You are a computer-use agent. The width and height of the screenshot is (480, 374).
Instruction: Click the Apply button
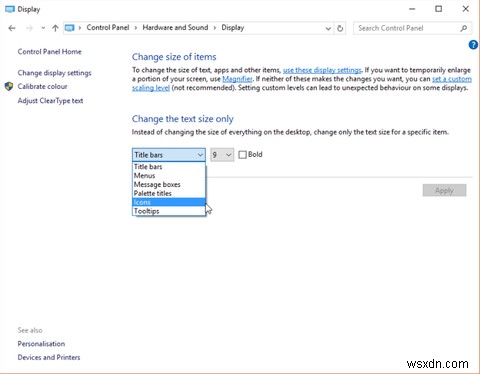coord(444,190)
